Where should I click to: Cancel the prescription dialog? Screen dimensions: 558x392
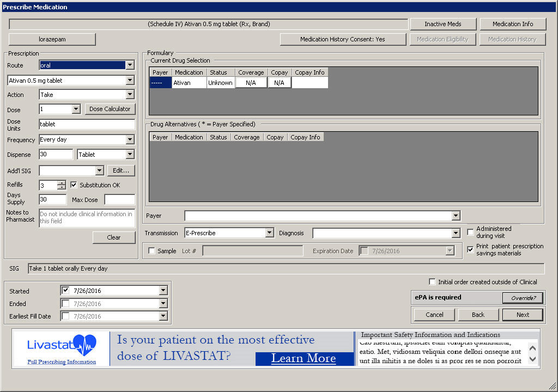(434, 315)
